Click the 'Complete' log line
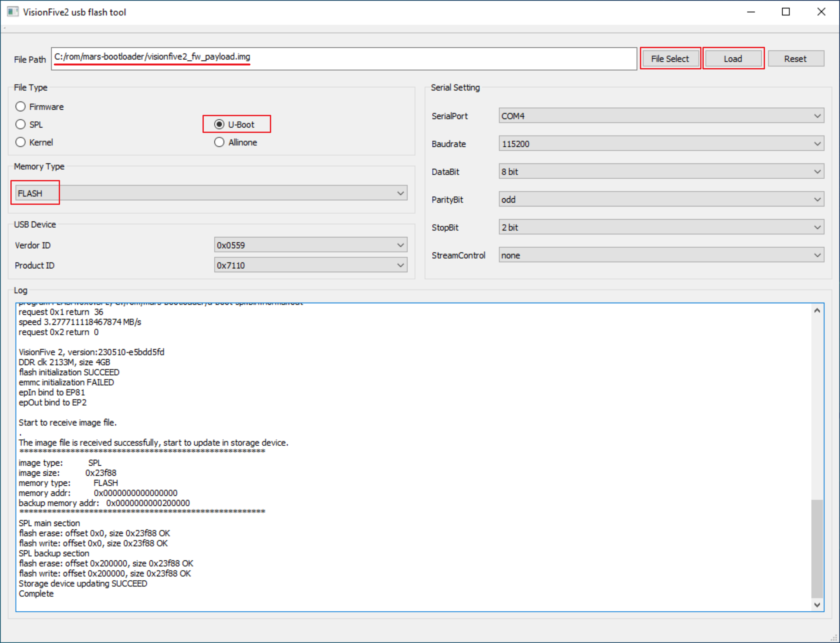 [36, 594]
